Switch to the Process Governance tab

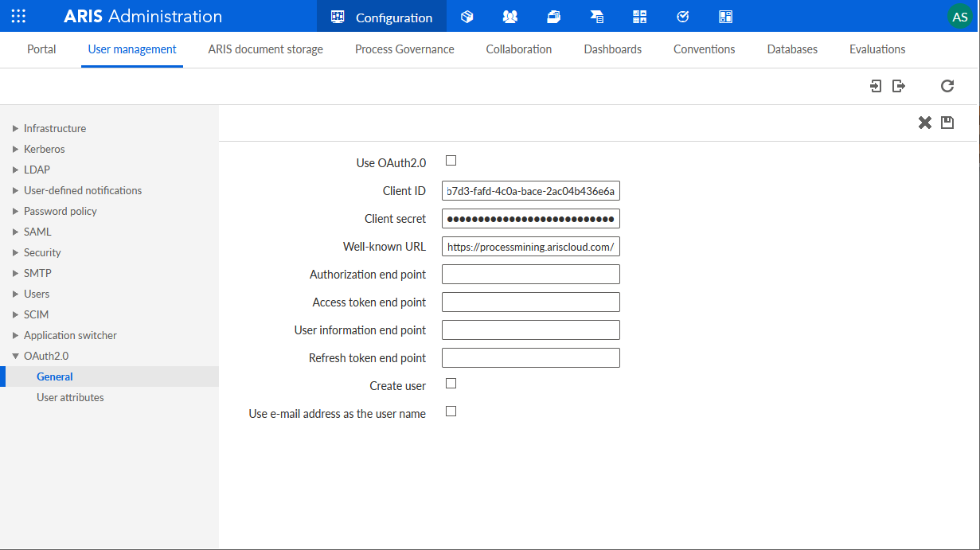tap(404, 49)
